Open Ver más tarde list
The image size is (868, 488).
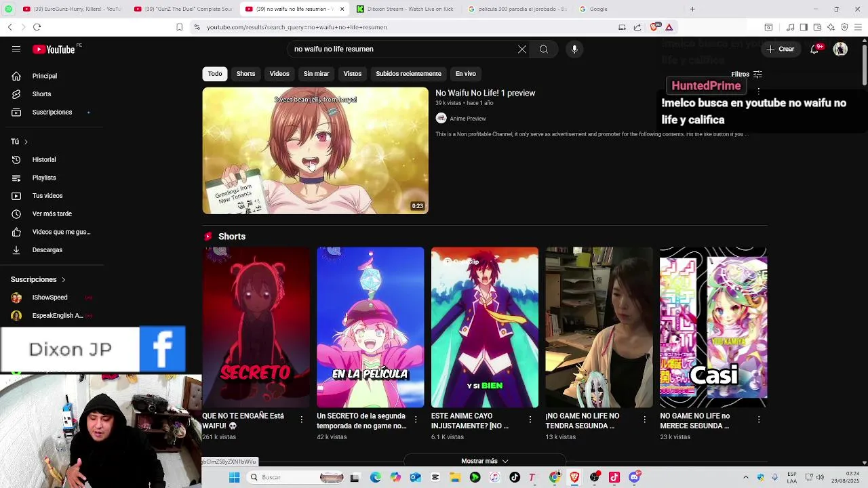[x=52, y=213]
